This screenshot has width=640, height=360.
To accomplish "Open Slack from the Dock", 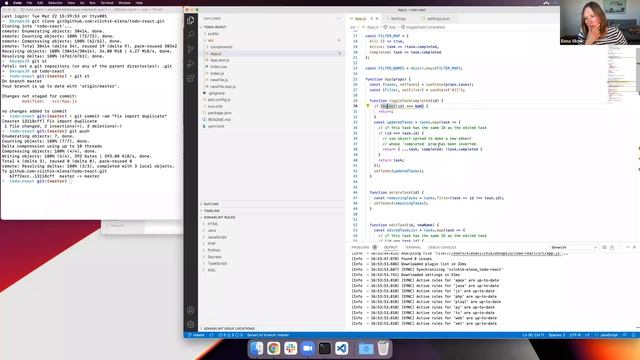I will coord(291,348).
